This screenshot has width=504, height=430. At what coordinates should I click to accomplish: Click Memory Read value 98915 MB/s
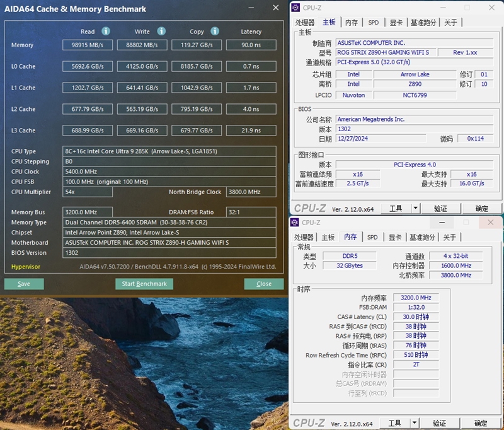click(88, 45)
